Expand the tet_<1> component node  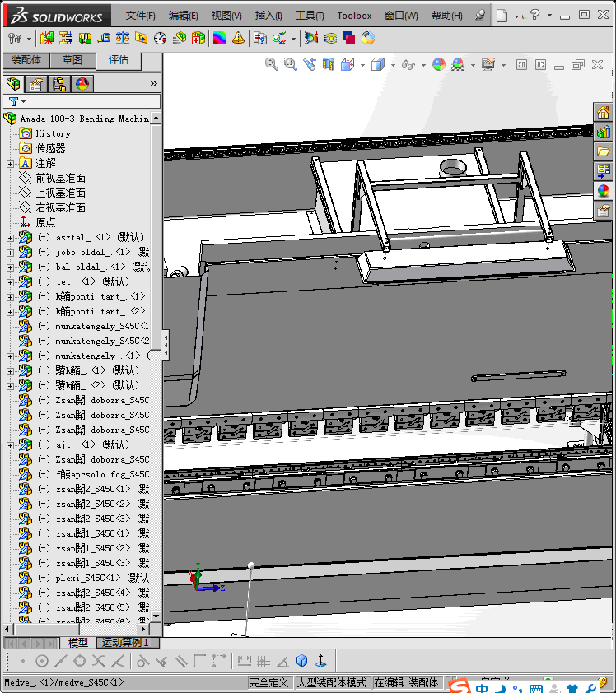point(10,282)
